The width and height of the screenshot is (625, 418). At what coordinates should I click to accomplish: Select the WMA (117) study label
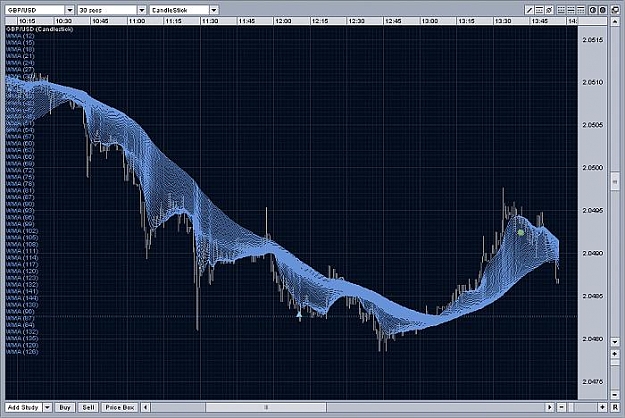coord(22,265)
